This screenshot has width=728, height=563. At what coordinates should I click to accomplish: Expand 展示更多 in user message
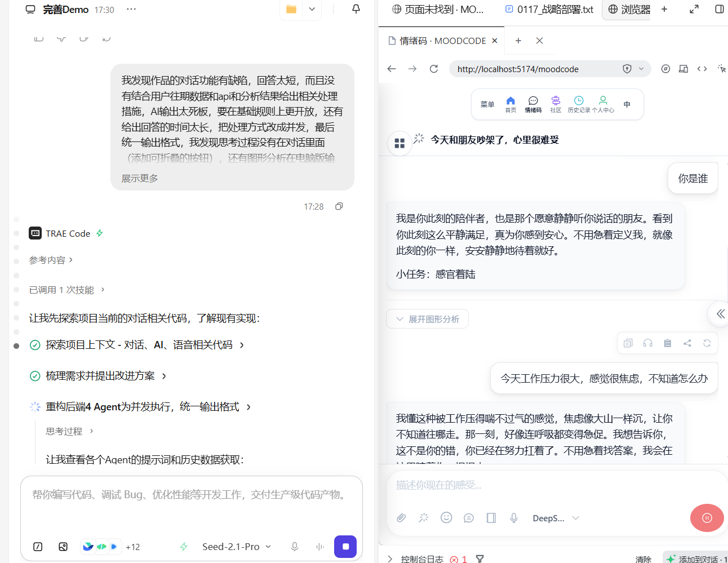point(140,178)
